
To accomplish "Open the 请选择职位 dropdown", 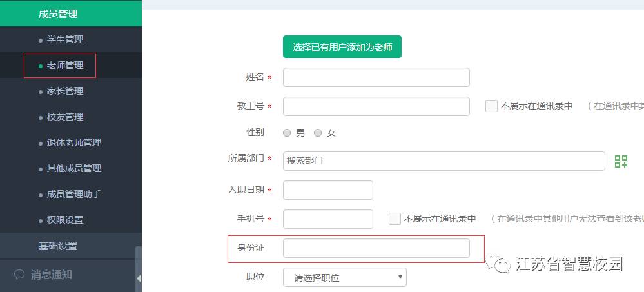I will [345, 278].
